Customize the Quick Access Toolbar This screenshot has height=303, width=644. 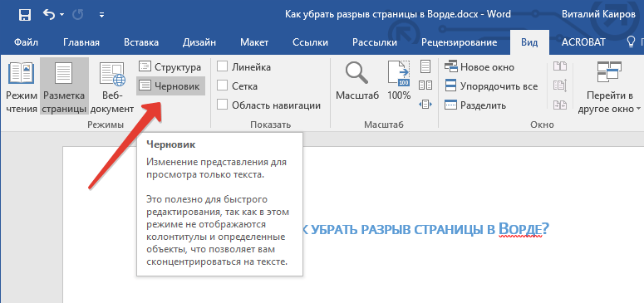click(101, 16)
